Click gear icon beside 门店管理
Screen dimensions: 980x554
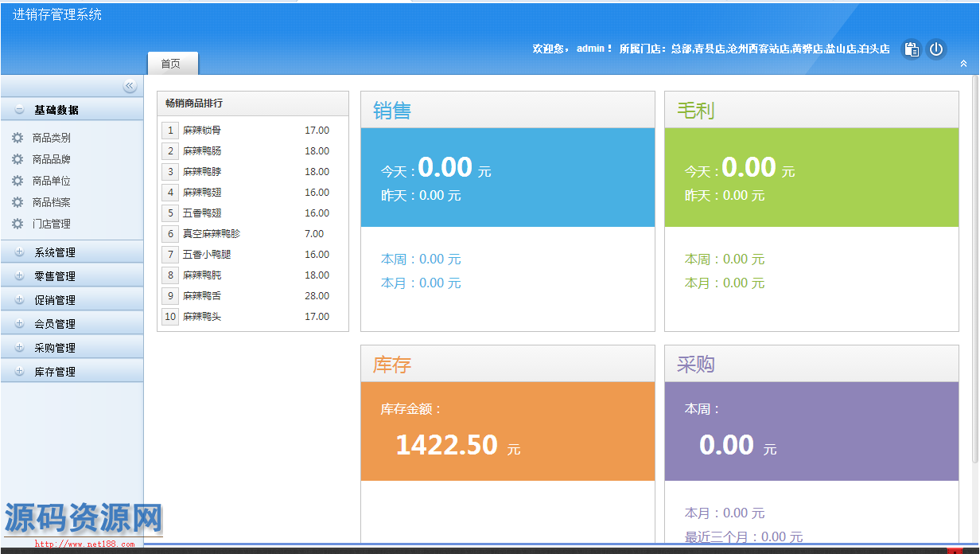pos(17,224)
